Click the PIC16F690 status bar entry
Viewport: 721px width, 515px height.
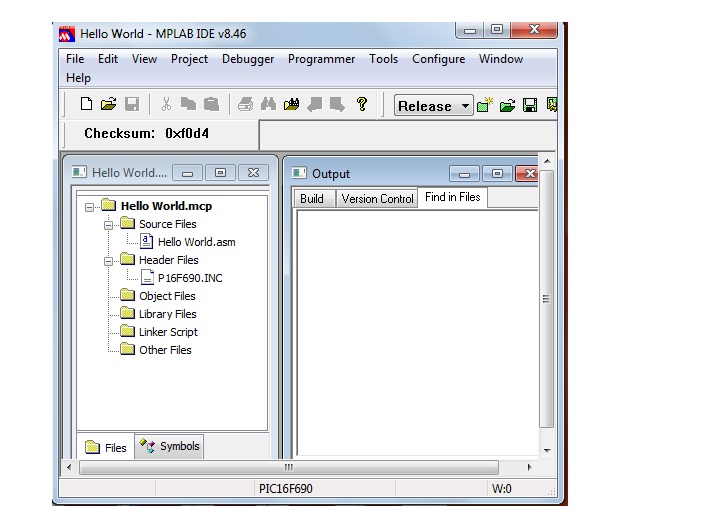pyautogui.click(x=286, y=488)
